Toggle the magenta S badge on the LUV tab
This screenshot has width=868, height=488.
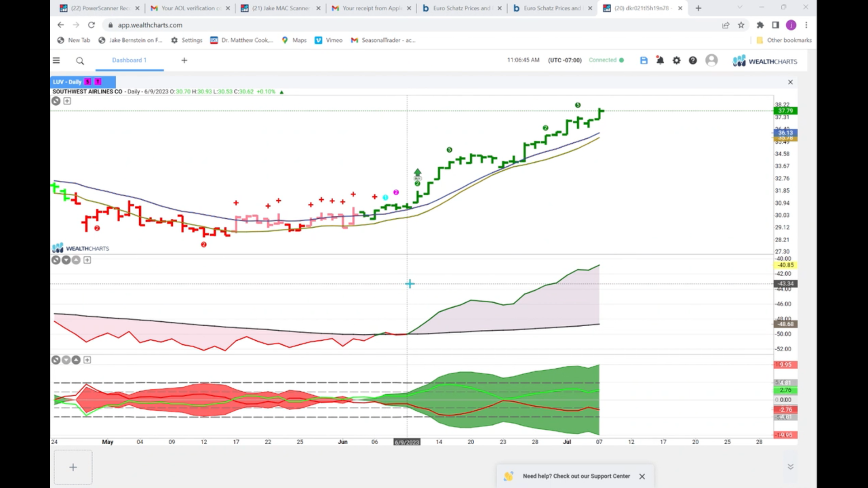pos(88,82)
